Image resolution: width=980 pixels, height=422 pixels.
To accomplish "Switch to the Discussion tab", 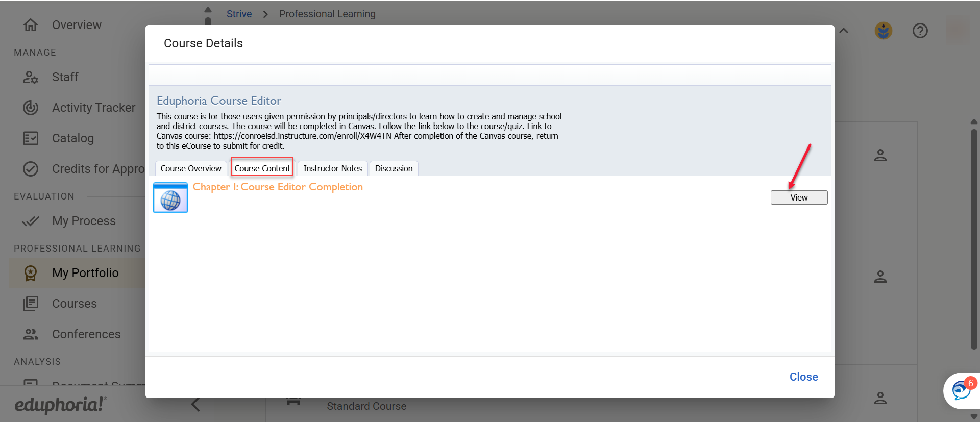I will click(x=394, y=168).
